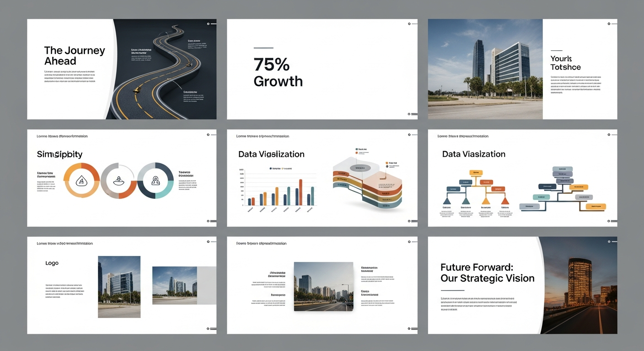
Task: Click the meditating person icon in the gray donut
Action: coord(118,181)
